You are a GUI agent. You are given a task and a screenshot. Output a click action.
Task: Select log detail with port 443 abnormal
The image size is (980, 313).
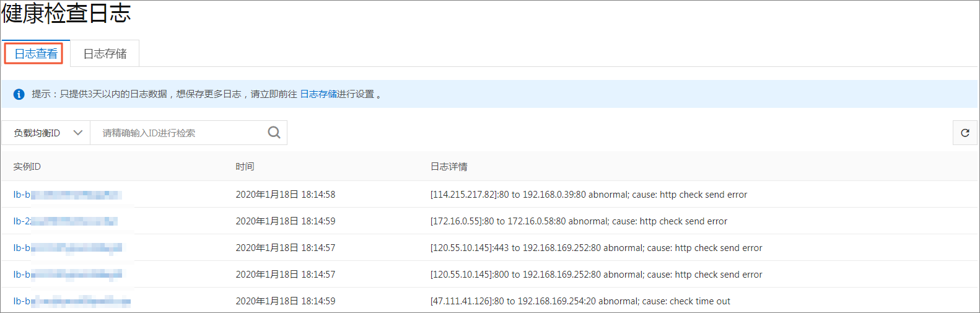click(x=597, y=248)
